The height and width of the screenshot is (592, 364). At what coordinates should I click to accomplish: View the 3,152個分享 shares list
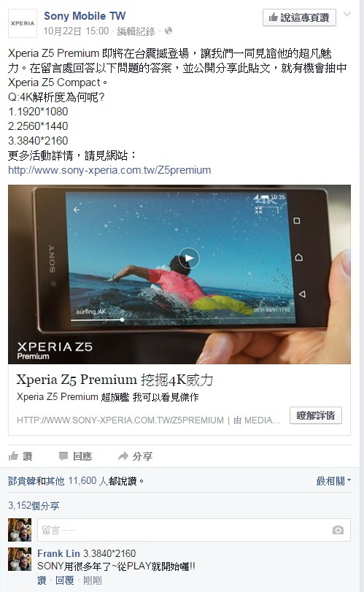pyautogui.click(x=34, y=506)
